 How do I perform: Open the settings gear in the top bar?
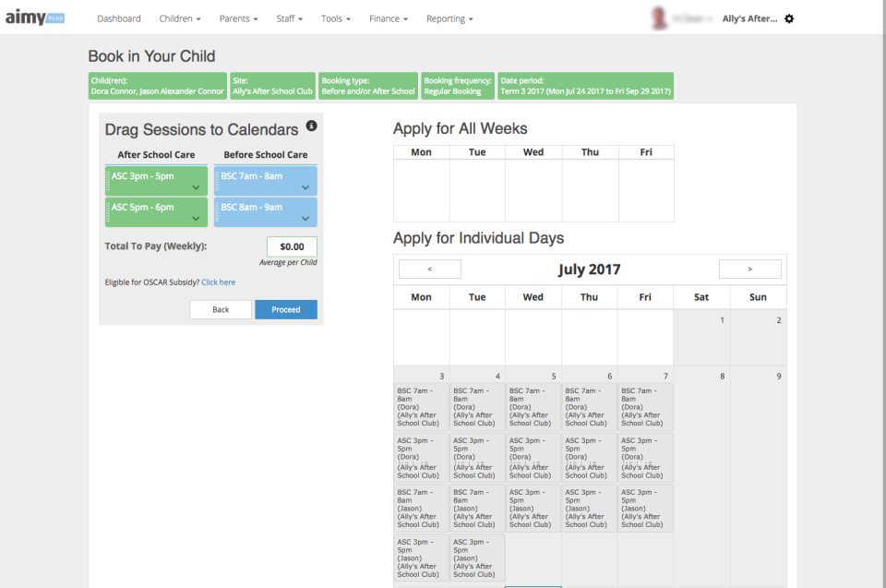[789, 18]
